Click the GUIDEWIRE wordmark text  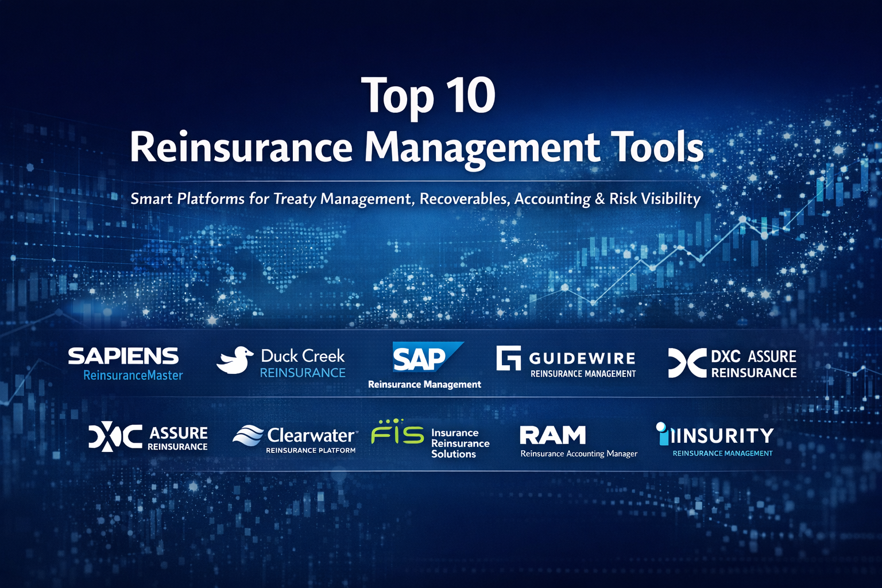pos(582,358)
